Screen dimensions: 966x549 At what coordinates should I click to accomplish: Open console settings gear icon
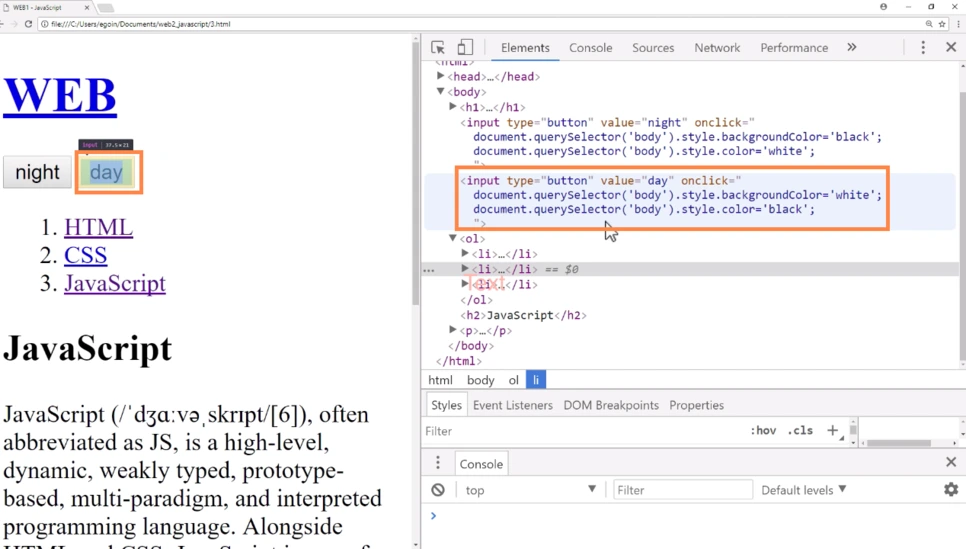(x=951, y=490)
